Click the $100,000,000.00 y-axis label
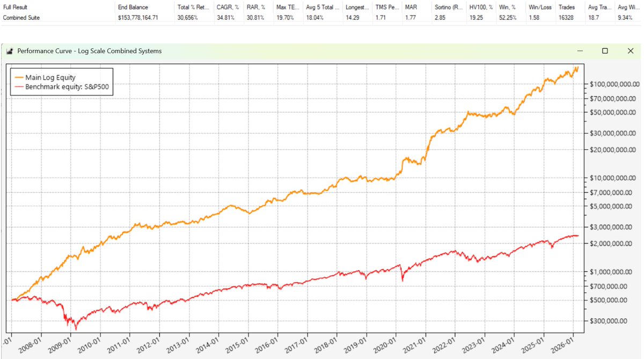The width and height of the screenshot is (644, 359). 614,84
